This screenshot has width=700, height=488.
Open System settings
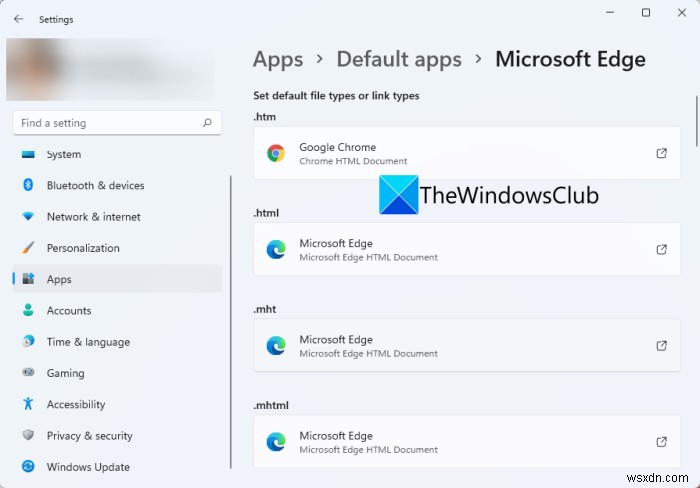117,154
